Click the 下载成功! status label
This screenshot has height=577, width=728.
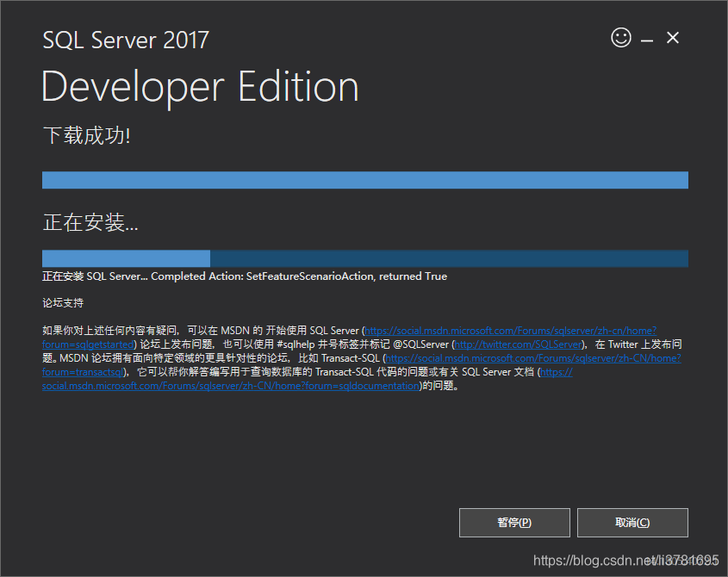pyautogui.click(x=87, y=135)
